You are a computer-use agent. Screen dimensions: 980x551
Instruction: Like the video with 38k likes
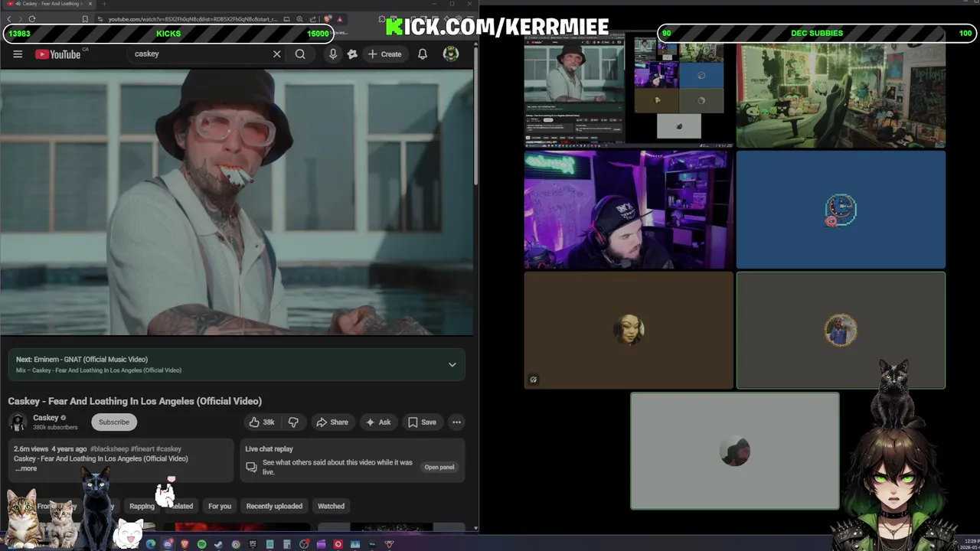pyautogui.click(x=262, y=422)
